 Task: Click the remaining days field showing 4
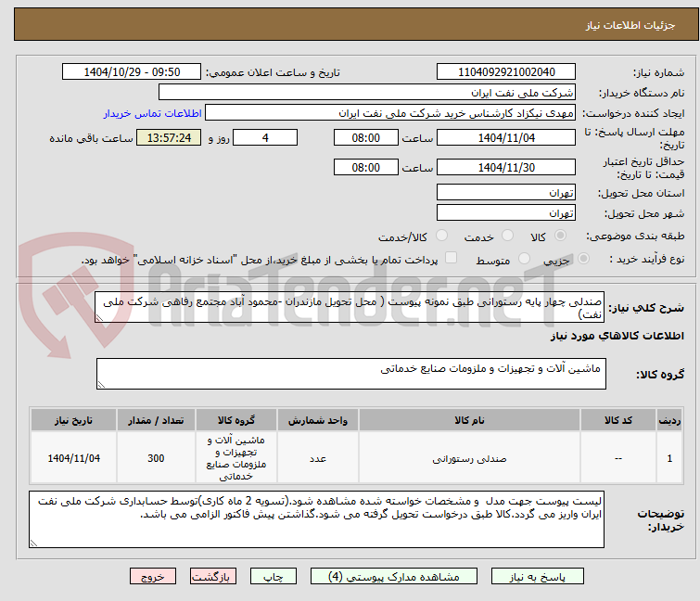[265, 137]
